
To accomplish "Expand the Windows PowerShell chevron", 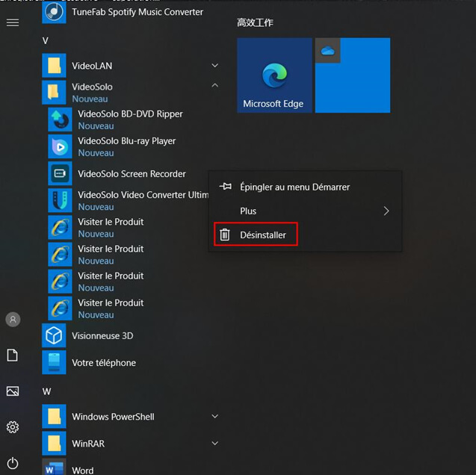I will 215,417.
